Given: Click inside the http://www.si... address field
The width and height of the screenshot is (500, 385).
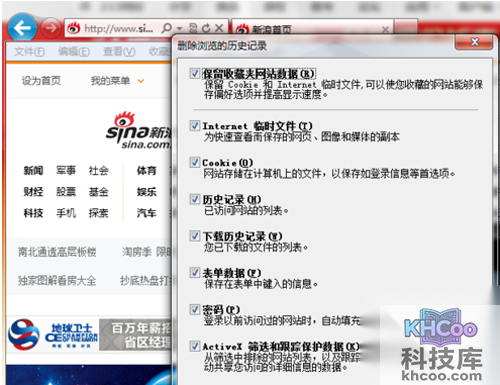Looking at the screenshot, I should tap(118, 29).
